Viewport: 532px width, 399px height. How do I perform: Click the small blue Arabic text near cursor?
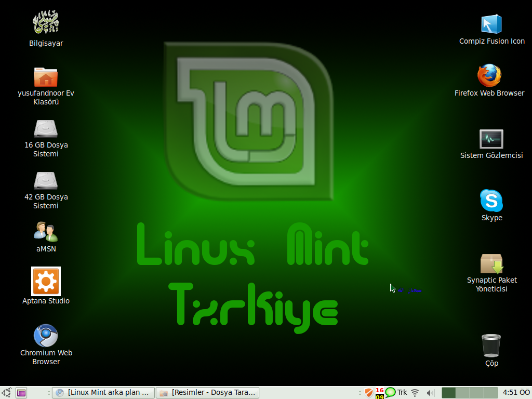(410, 290)
